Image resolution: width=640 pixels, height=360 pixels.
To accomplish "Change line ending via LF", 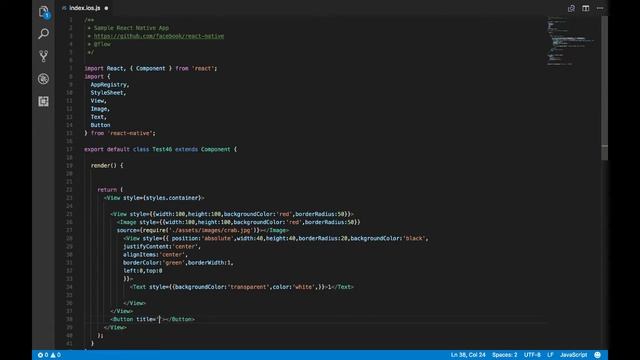I will [x=550, y=355].
